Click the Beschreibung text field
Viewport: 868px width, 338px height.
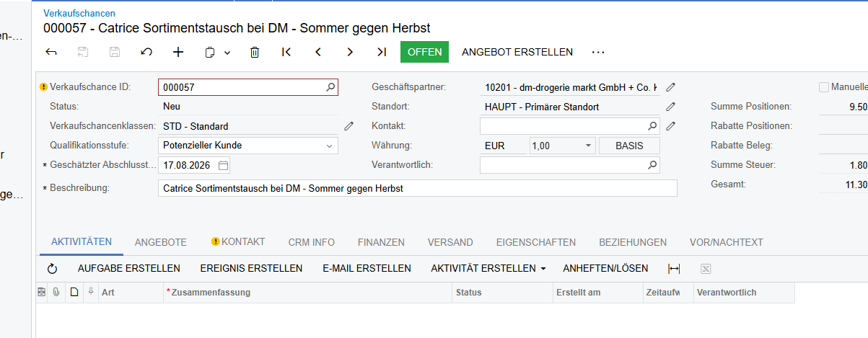point(417,188)
